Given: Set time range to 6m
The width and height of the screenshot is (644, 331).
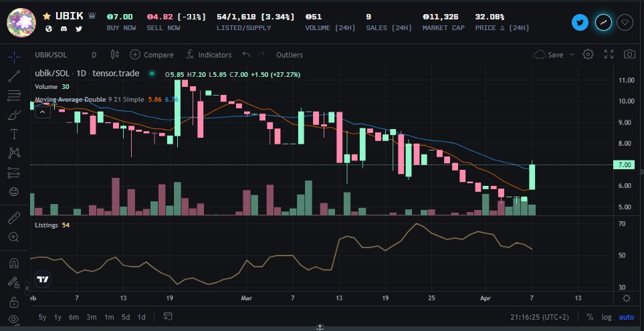Looking at the screenshot, I should [x=74, y=317].
